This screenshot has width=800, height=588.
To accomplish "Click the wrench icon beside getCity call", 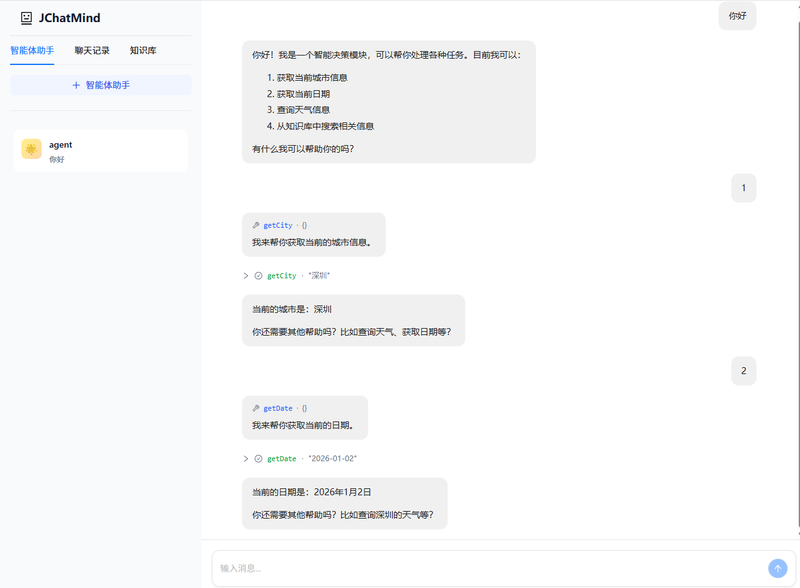I will (x=256, y=225).
